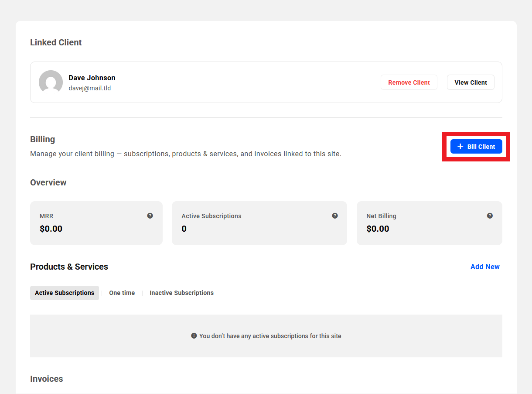Click the Linked Client heading
The height and width of the screenshot is (394, 532).
pyautogui.click(x=56, y=42)
